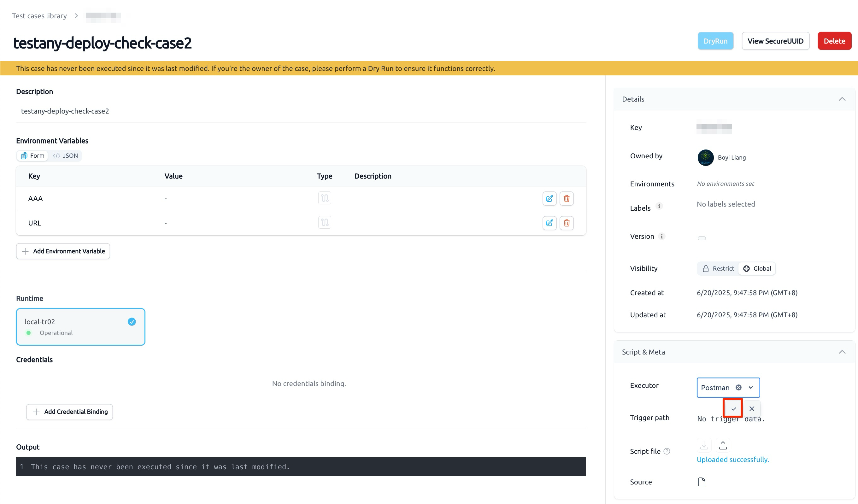
Task: Click the Created at timestamp
Action: [x=747, y=293]
